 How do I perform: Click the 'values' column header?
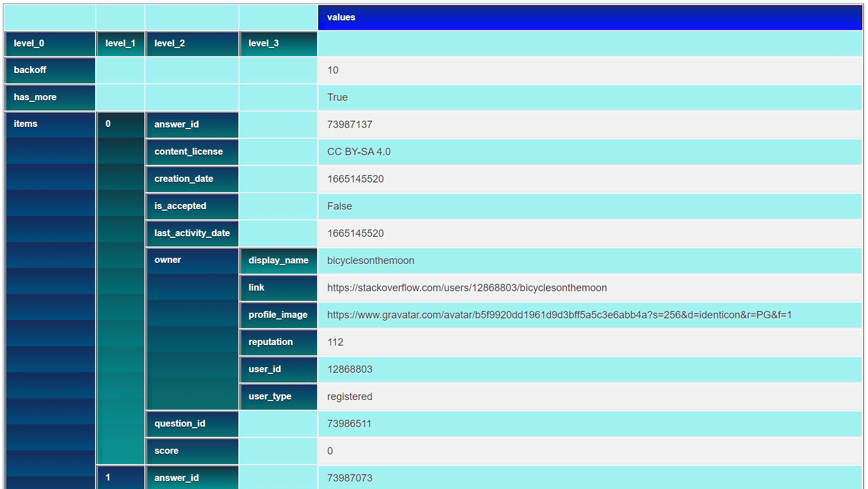(x=341, y=18)
